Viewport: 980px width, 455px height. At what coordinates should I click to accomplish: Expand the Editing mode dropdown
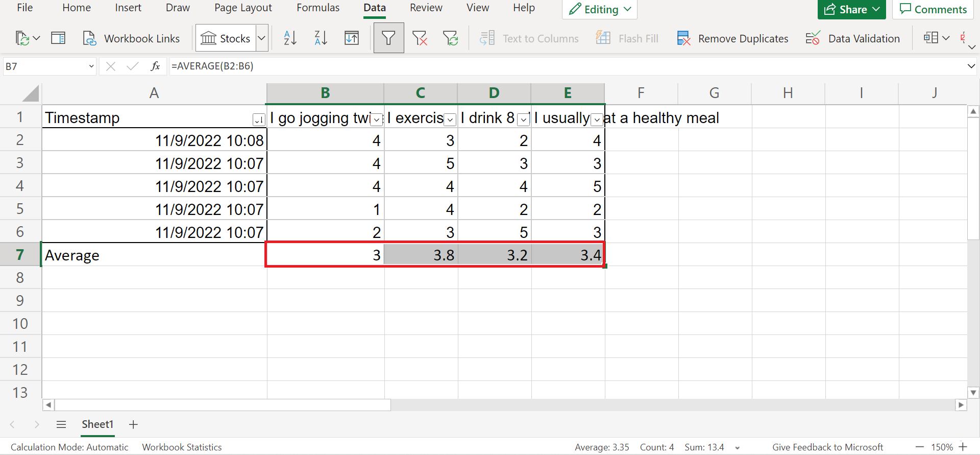pos(627,9)
